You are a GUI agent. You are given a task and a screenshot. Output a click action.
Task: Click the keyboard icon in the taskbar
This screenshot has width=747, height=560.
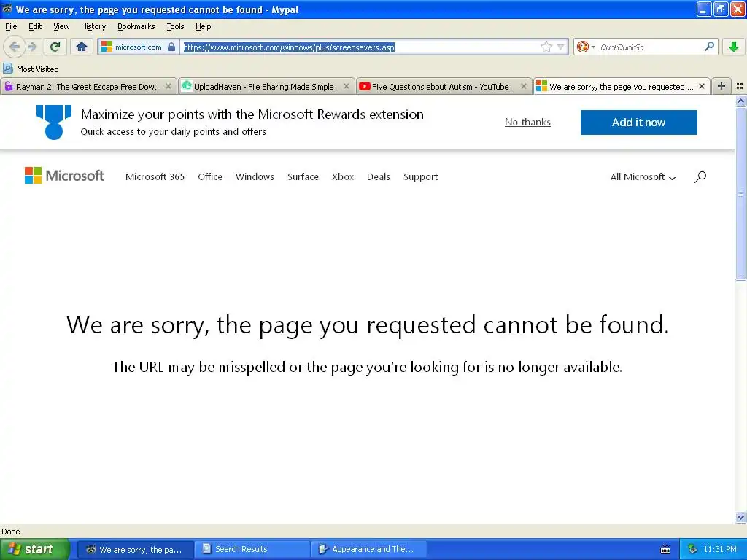[665, 550]
